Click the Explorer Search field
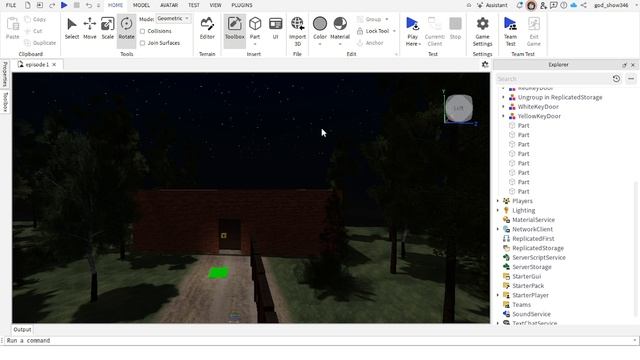The image size is (640, 360). tap(552, 78)
